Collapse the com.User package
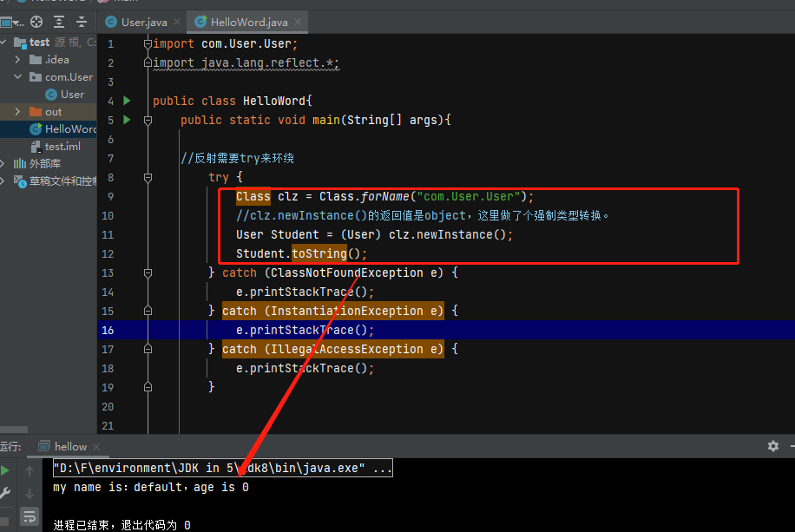 pos(18,77)
